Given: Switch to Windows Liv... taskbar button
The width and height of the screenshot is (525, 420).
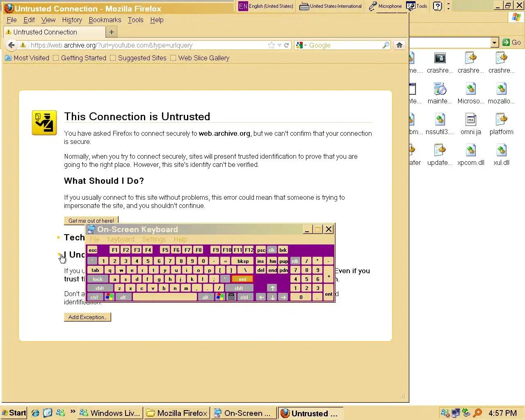Looking at the screenshot, I should point(111,413).
